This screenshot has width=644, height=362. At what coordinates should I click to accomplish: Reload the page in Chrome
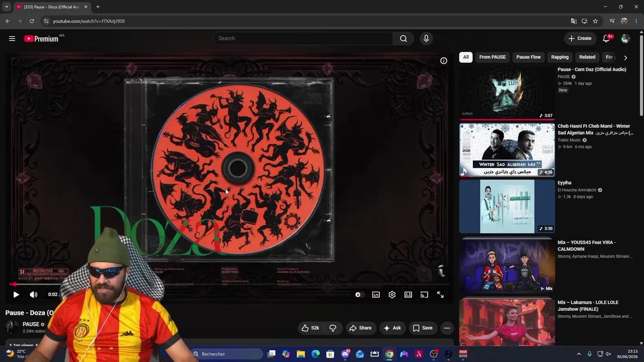(32, 21)
